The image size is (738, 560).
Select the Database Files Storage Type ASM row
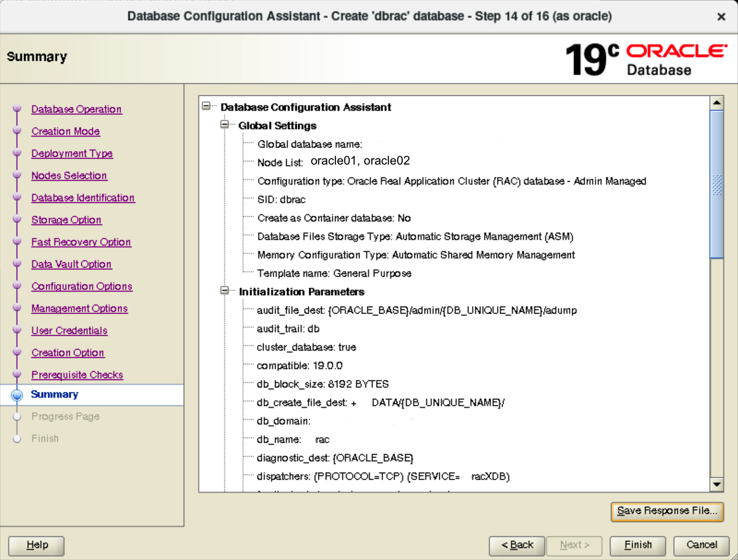pyautogui.click(x=415, y=236)
